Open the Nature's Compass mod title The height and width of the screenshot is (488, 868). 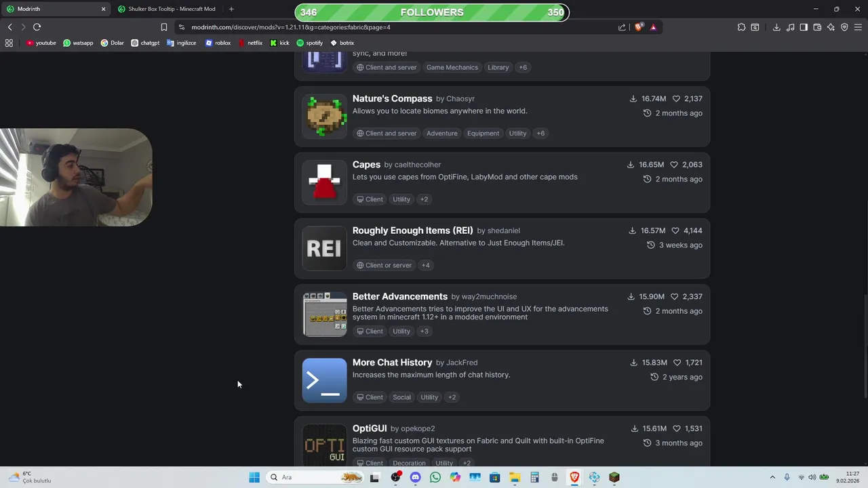(x=392, y=99)
